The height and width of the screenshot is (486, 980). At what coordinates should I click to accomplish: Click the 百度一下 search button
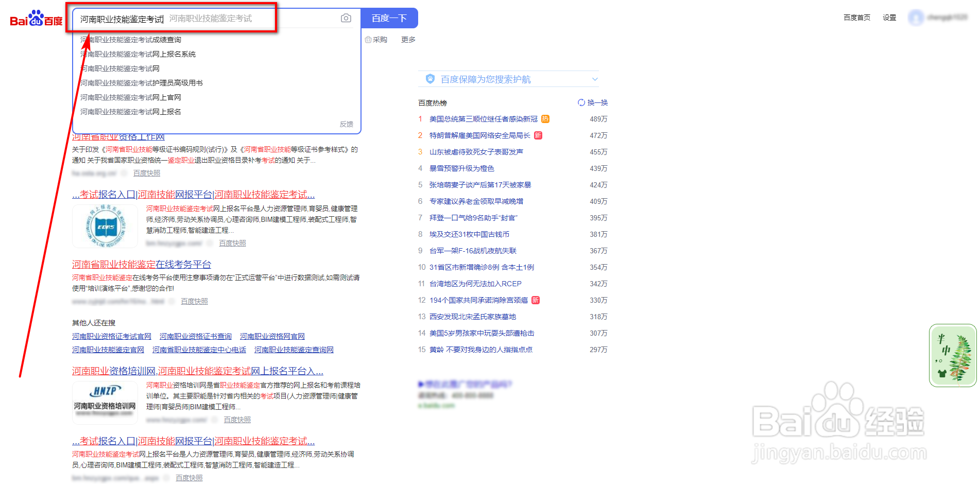coord(390,18)
